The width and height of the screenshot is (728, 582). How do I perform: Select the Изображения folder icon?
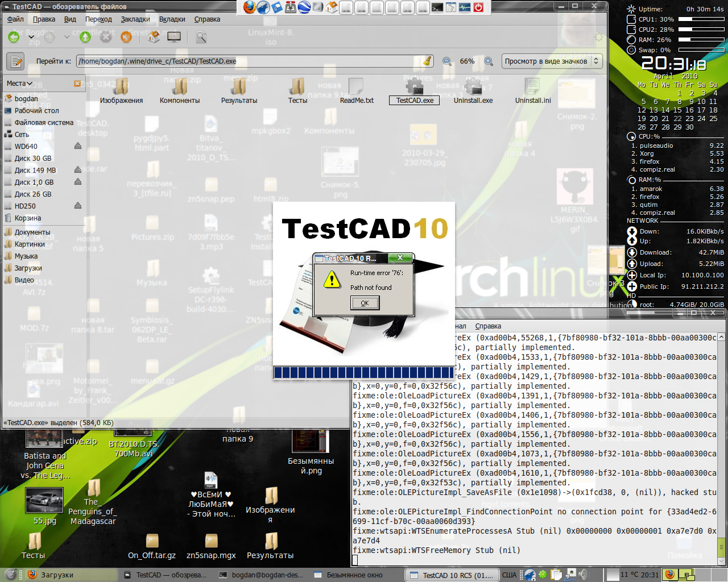121,92
